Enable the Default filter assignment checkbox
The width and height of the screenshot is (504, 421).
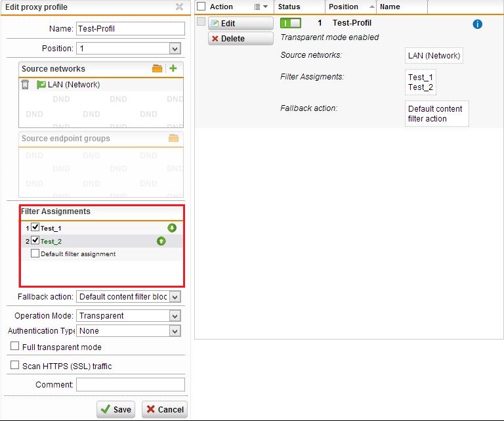click(35, 254)
